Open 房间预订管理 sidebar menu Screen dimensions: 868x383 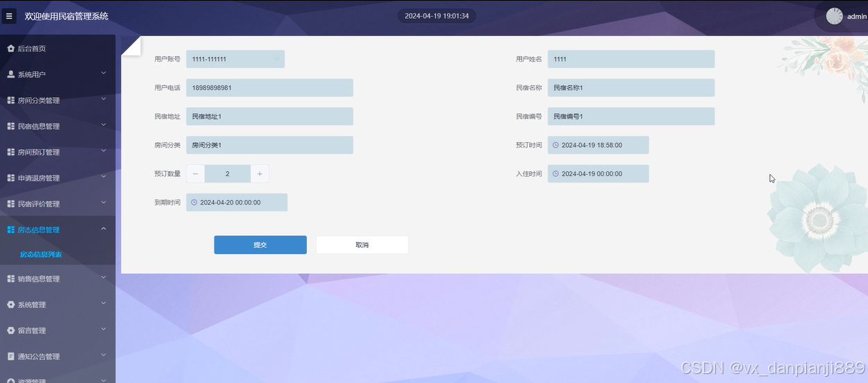coord(58,152)
